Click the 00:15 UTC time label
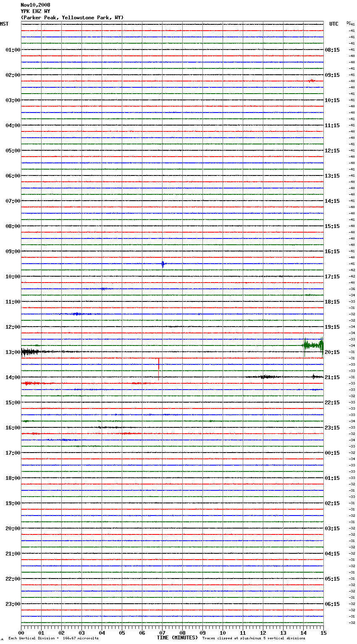This screenshot has height=644, width=357. pos(332,453)
